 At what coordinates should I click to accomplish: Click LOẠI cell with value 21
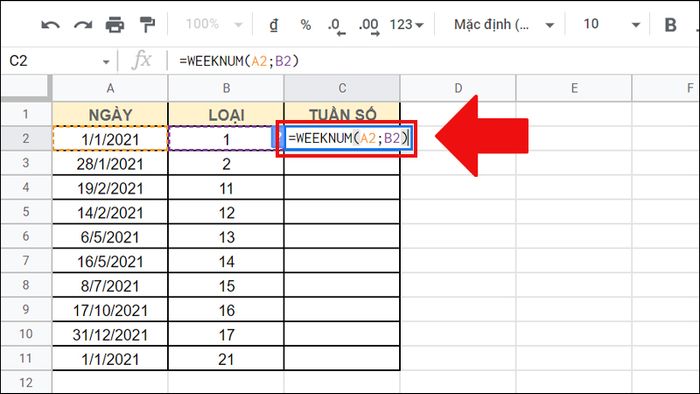(226, 359)
